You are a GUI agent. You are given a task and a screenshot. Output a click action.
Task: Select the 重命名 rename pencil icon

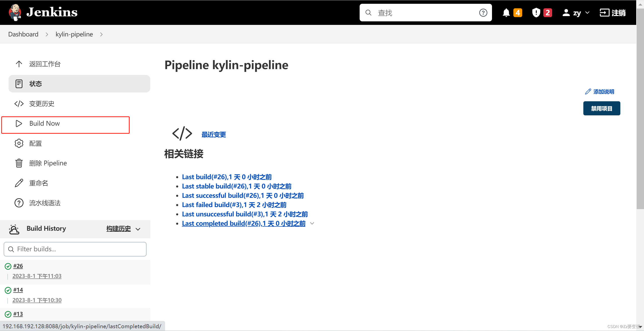[x=19, y=183]
